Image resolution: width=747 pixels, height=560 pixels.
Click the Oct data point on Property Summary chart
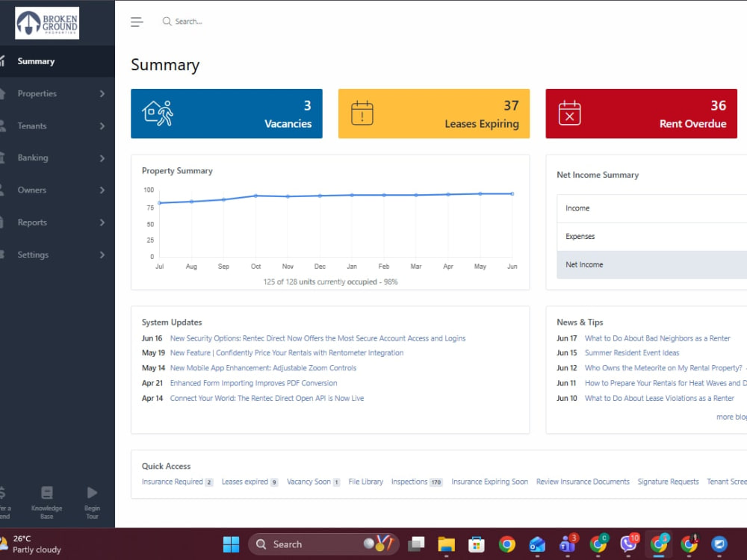pos(255,196)
